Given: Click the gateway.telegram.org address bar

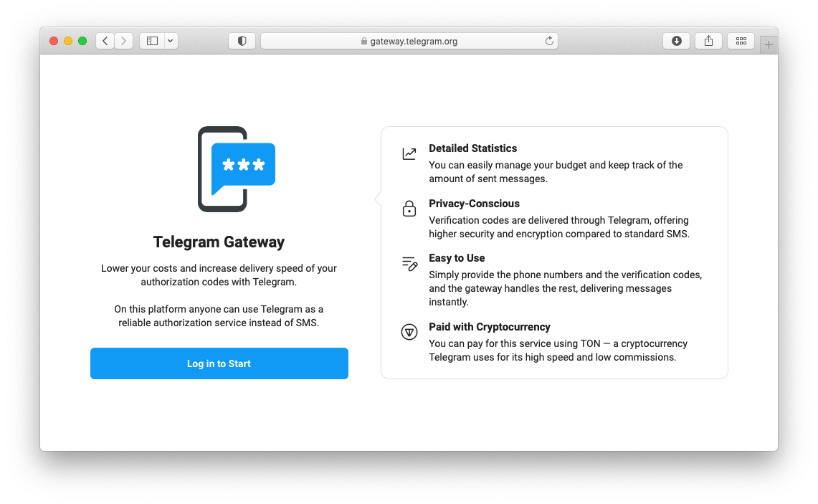Looking at the screenshot, I should [x=409, y=41].
